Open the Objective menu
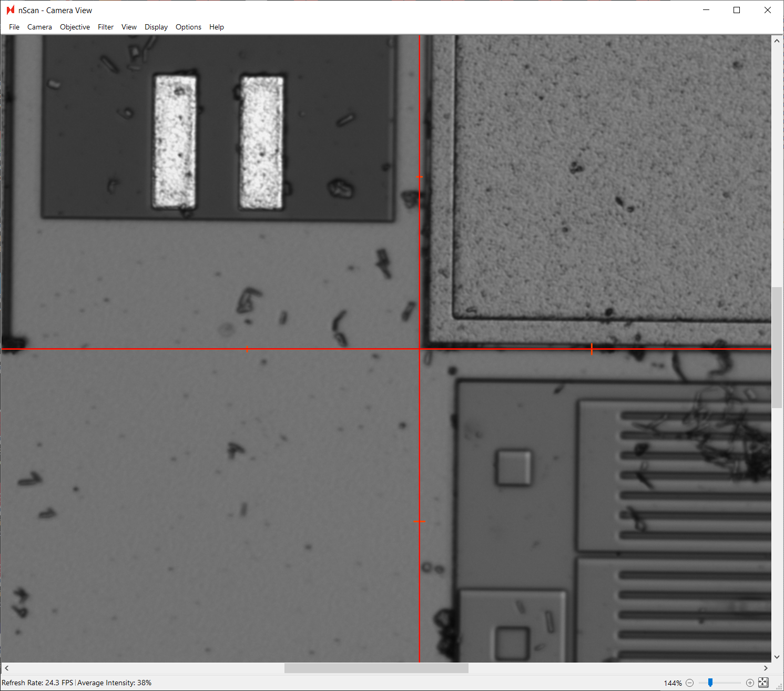784x691 pixels. (75, 27)
